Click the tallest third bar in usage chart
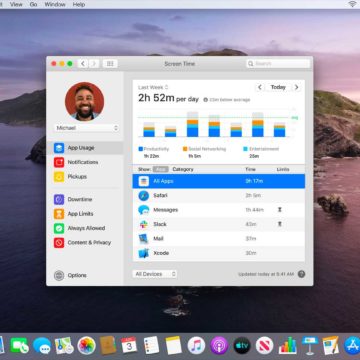This screenshot has height=360, width=360. tap(192, 124)
